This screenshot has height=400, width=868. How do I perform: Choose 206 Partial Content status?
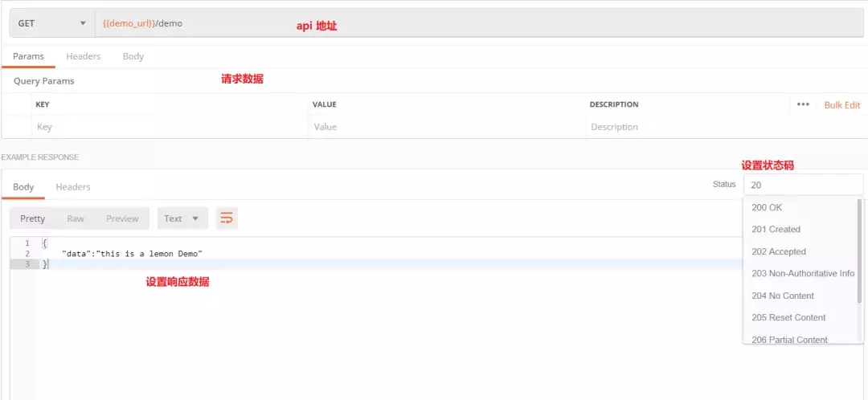point(800,339)
